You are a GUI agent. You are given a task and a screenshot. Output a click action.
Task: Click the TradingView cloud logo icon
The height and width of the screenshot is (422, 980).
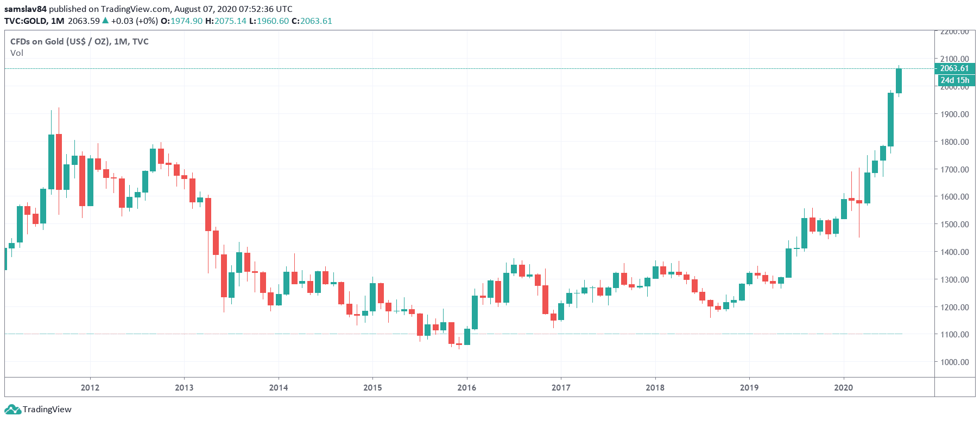(12, 409)
